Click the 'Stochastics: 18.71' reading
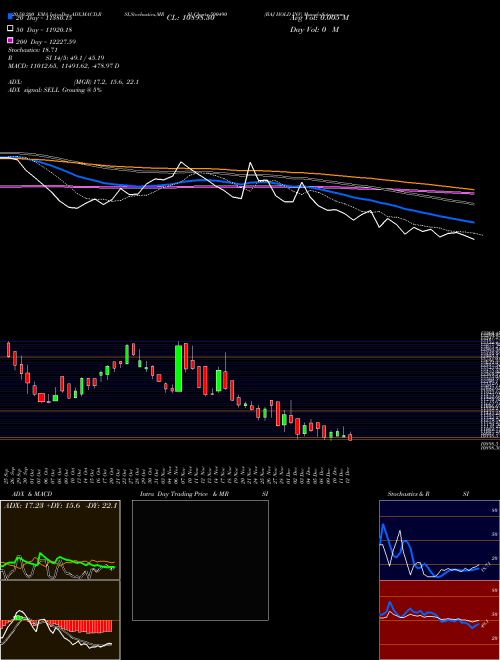 click(33, 50)
